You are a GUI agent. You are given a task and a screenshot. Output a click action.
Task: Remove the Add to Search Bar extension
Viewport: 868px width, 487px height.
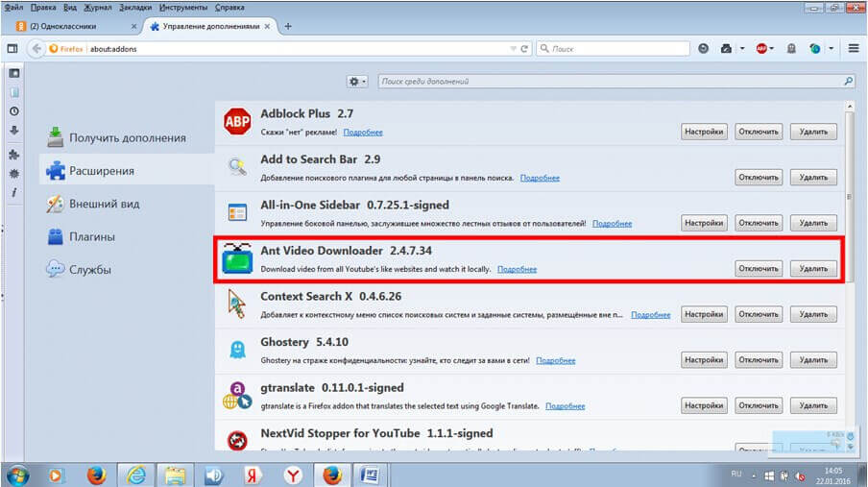pyautogui.click(x=813, y=178)
